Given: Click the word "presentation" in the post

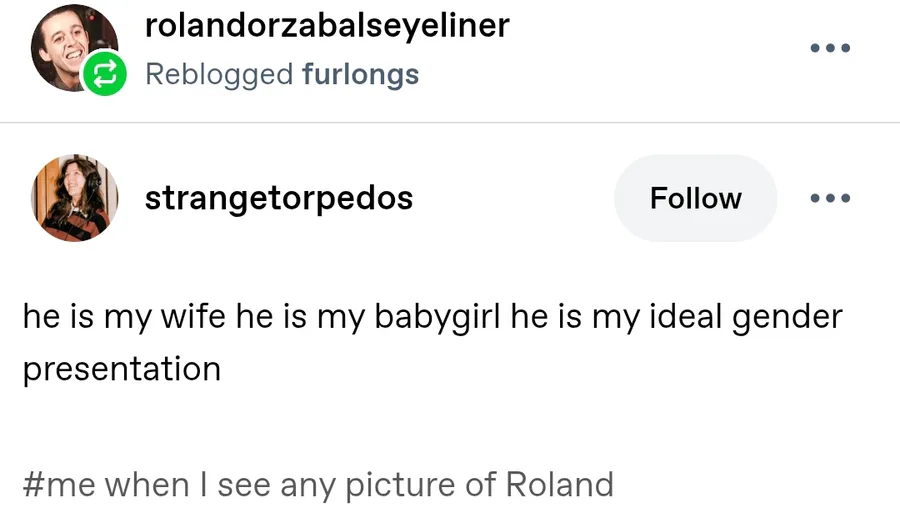Looking at the screenshot, I should pos(121,369).
